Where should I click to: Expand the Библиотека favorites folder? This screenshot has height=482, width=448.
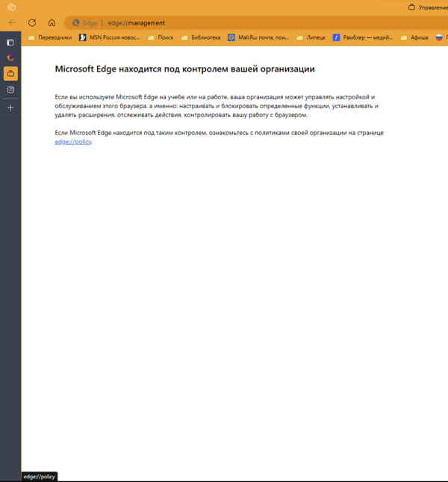pos(201,37)
